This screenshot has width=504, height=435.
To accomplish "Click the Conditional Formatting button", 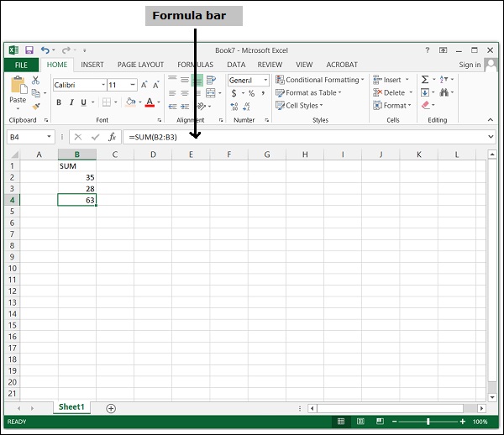I will tap(319, 80).
